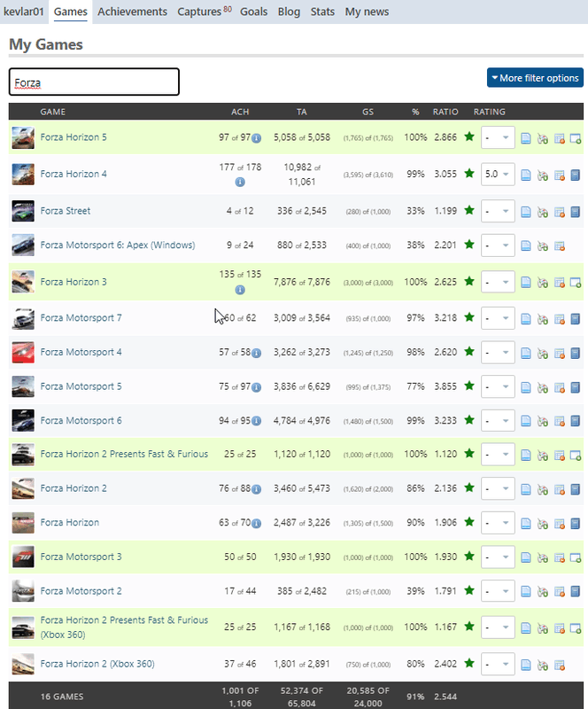This screenshot has height=709, width=588.
Task: Click the Forza Horizon 3 cover thumbnail
Action: [x=23, y=282]
